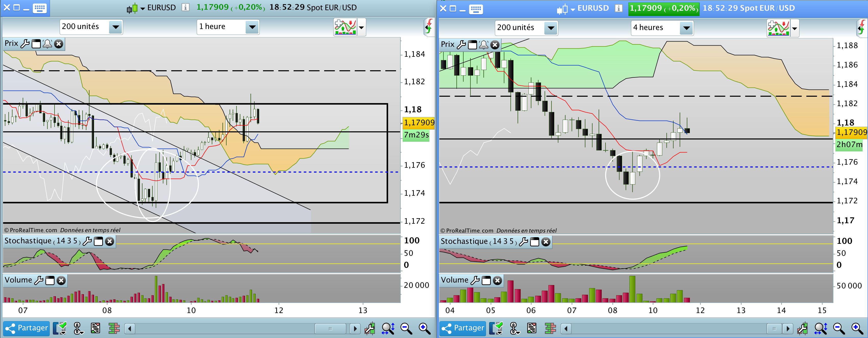Open order book bars icon in right chart
Viewport: 868px width, 338px height.
tap(550, 328)
